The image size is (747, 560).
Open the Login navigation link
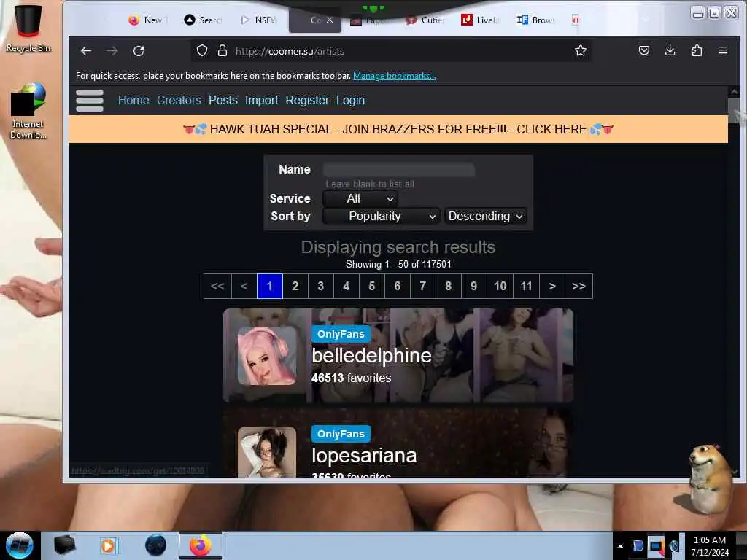350,100
